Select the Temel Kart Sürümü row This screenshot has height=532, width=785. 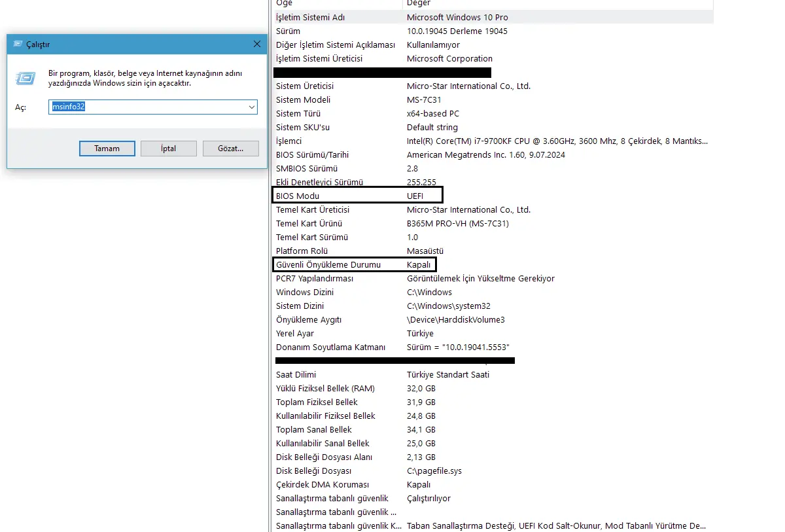point(493,237)
